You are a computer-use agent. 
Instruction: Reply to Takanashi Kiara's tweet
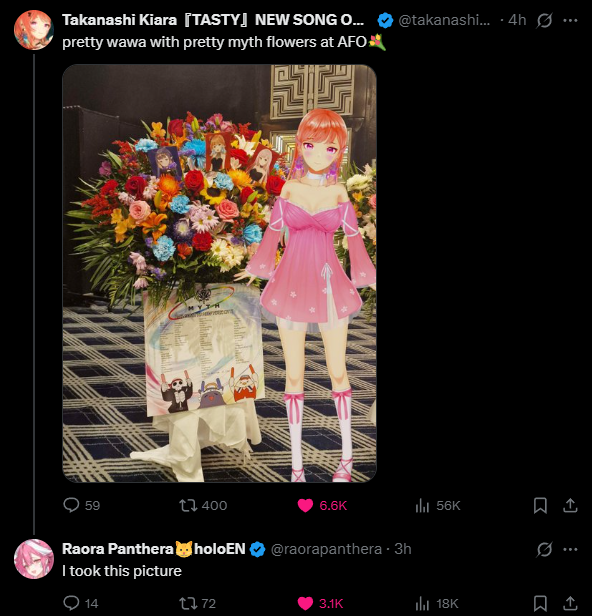82,505
